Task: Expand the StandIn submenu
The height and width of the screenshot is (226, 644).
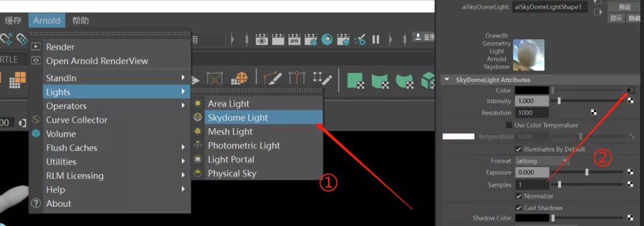Action: pos(183,78)
